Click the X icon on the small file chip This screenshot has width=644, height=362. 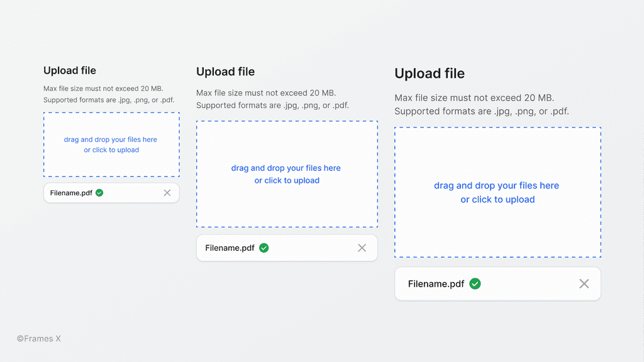(167, 193)
